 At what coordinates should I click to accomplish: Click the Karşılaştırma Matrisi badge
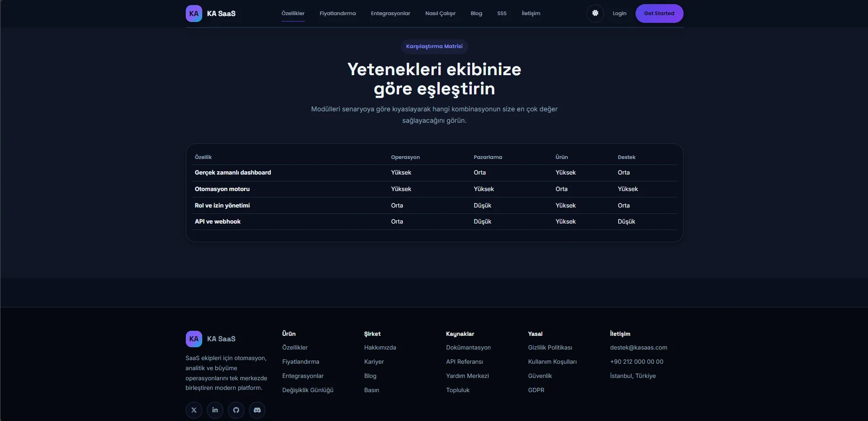click(434, 46)
